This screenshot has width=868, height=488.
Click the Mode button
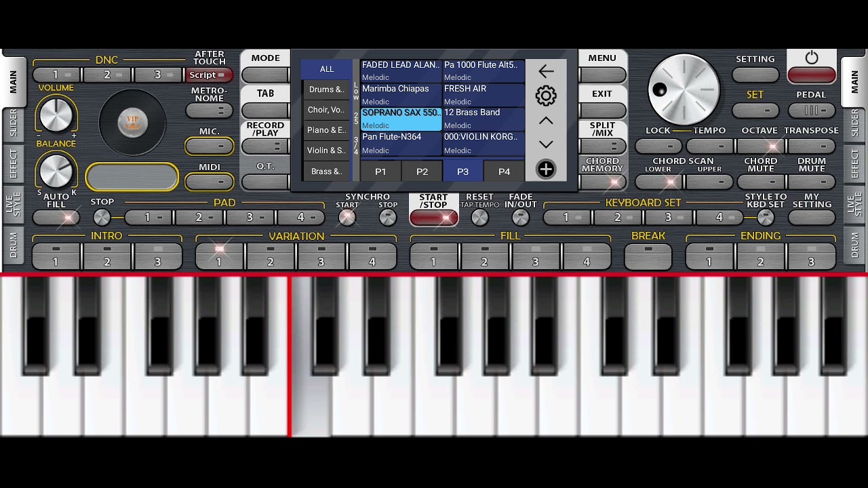[x=265, y=75]
